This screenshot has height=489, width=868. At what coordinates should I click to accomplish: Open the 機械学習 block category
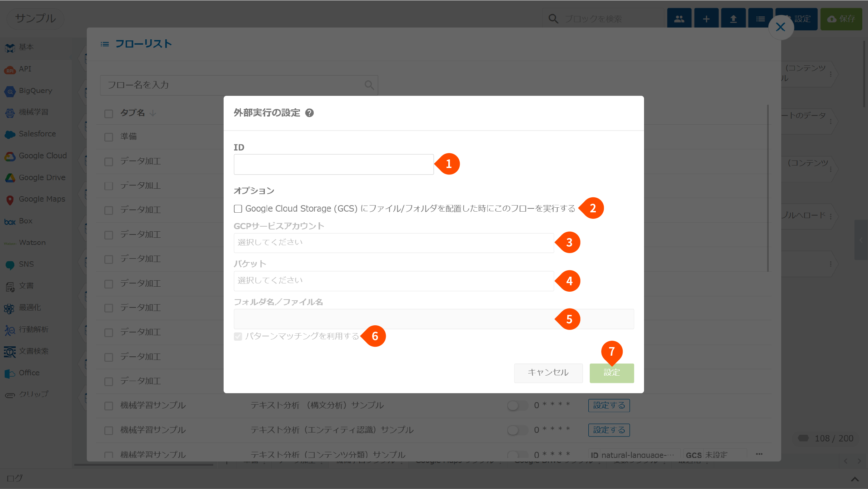[x=36, y=112]
